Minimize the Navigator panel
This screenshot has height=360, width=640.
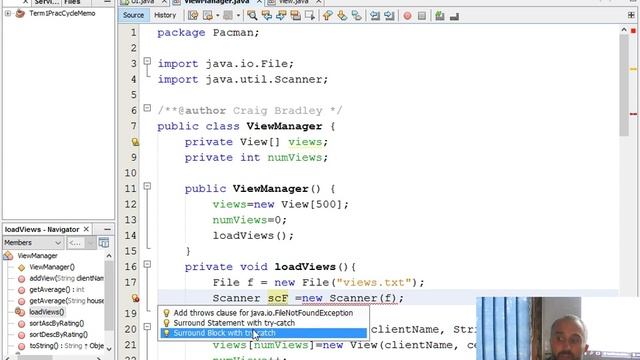[x=107, y=229]
